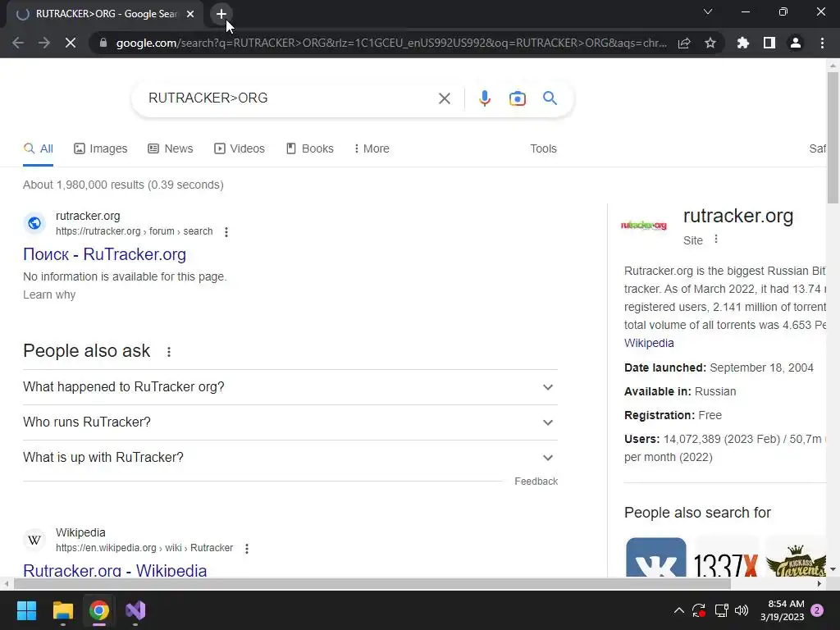Open Chrome side panel
Image resolution: width=840 pixels, height=630 pixels.
point(769,43)
